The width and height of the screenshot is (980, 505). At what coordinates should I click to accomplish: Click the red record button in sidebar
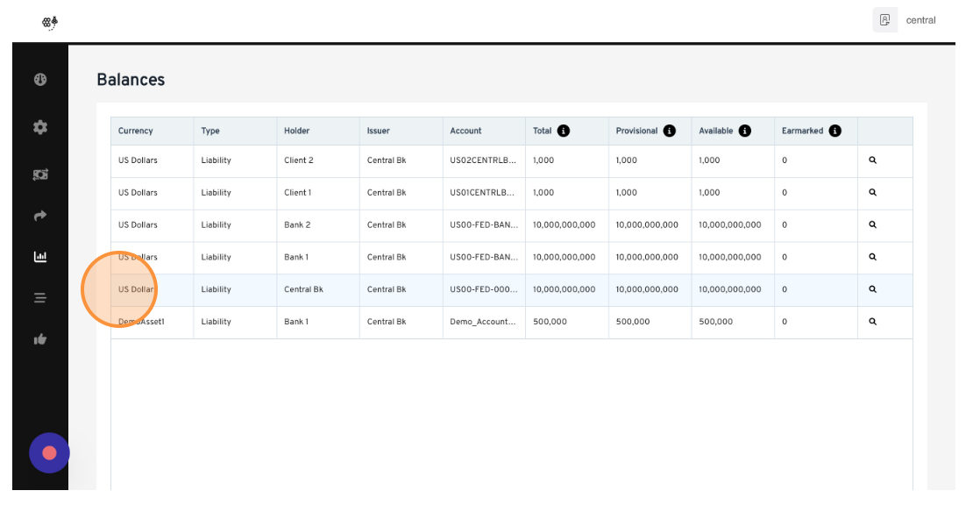[x=49, y=453]
